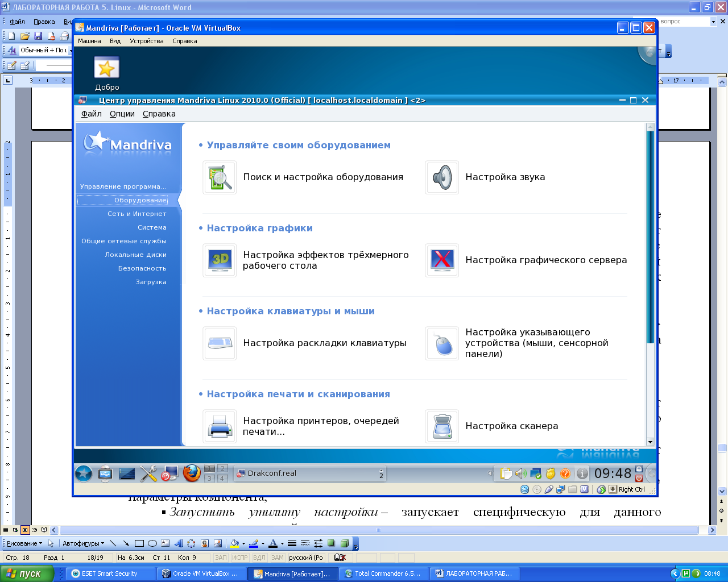Viewport: 728px width, 582px height.
Task: Open VirtualBox Устройства menu
Action: 147,41
